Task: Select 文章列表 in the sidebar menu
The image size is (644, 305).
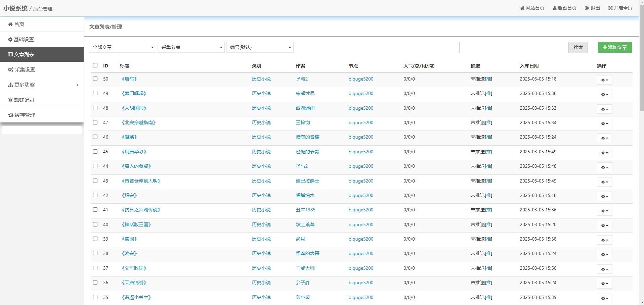Action: [42, 55]
